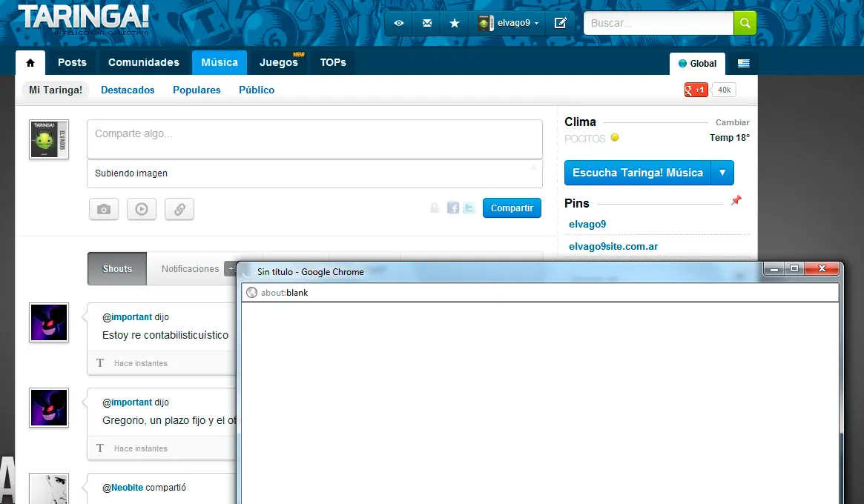Maximize the Sin título Chrome window
The height and width of the screenshot is (504, 864).
794,269
